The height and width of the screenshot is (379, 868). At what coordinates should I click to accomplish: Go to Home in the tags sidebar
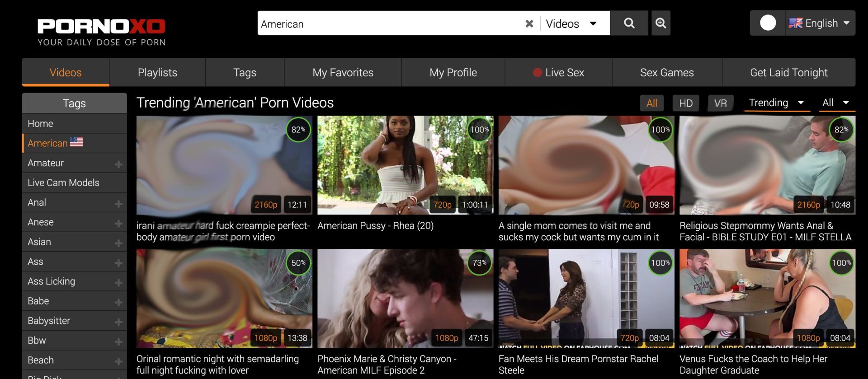point(75,123)
